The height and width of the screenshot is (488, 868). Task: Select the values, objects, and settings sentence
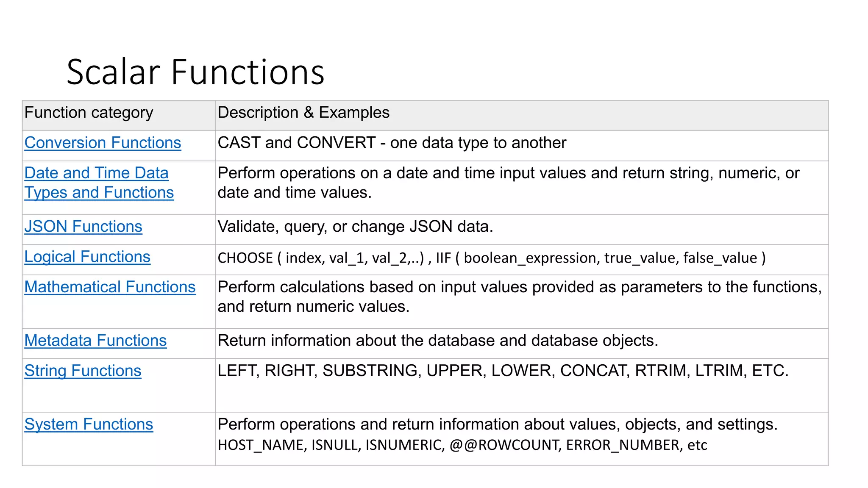(x=498, y=424)
